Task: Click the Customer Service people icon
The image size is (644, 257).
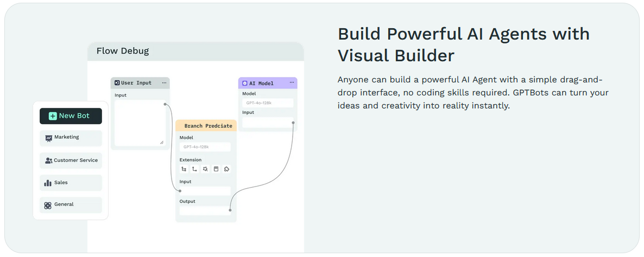Action: (48, 160)
